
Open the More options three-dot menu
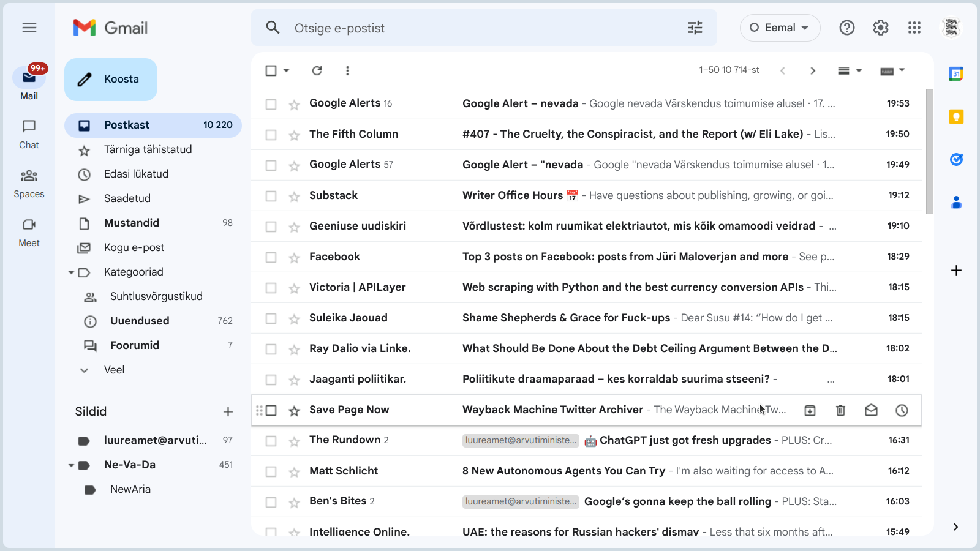pyautogui.click(x=347, y=70)
